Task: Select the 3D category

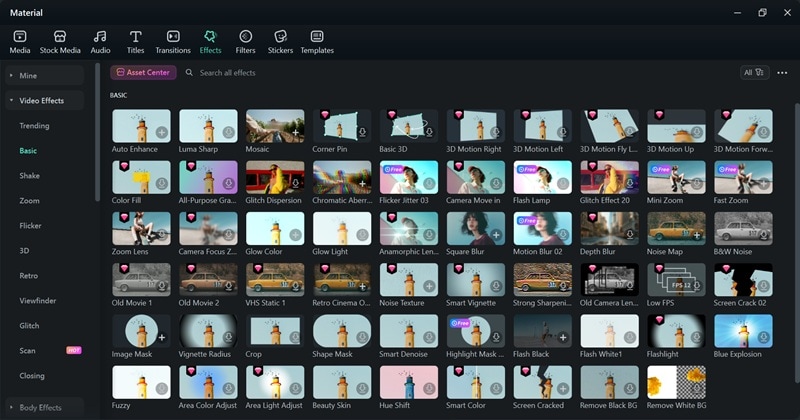Action: 24,251
